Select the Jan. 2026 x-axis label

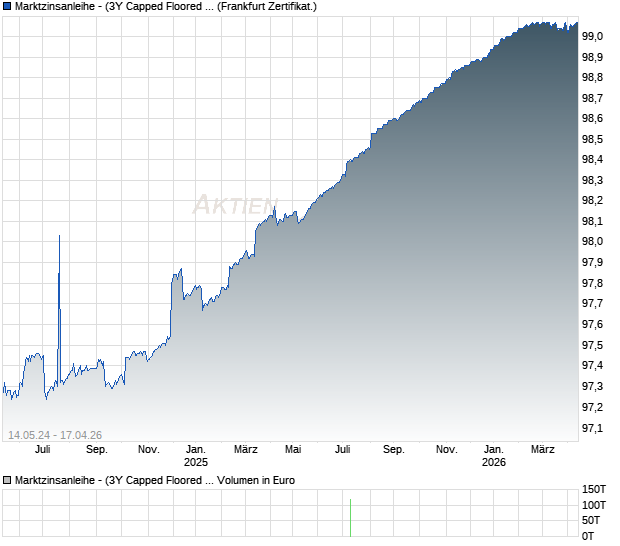coord(494,455)
